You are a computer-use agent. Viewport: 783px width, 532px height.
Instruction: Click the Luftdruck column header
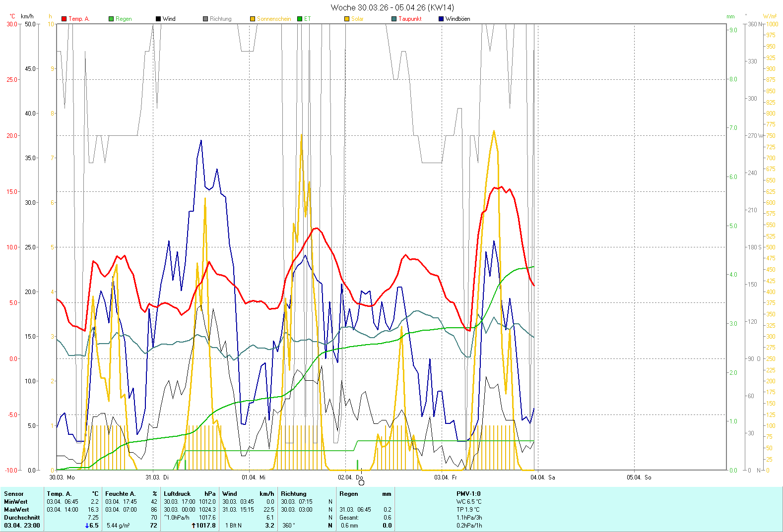tap(177, 494)
